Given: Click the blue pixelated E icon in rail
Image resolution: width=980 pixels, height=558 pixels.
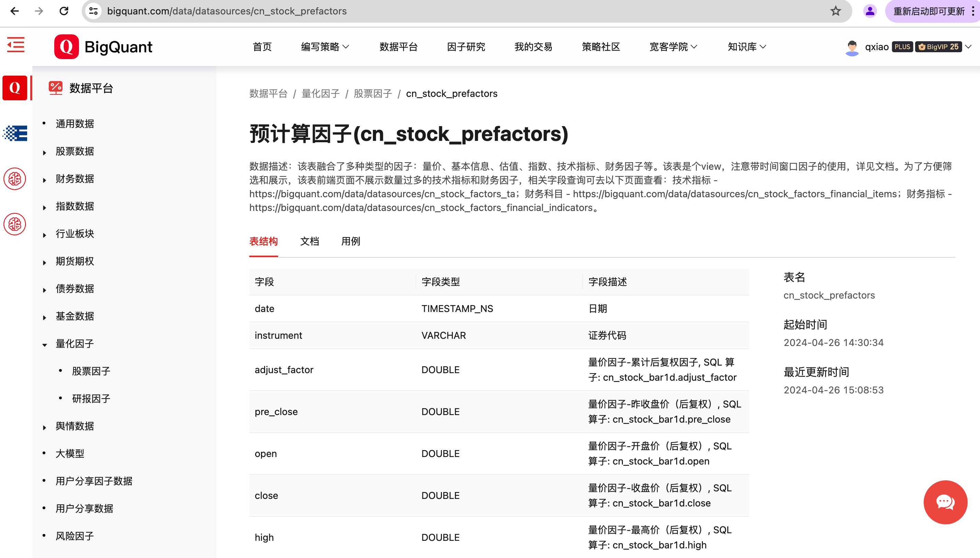Looking at the screenshot, I should (15, 133).
